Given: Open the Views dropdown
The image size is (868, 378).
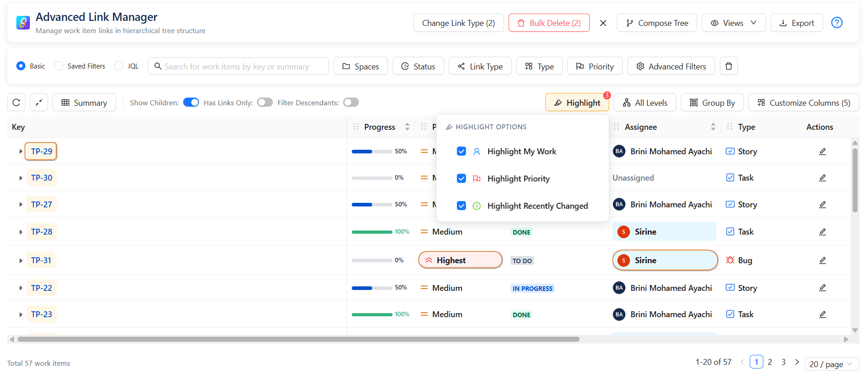Looking at the screenshot, I should (733, 23).
